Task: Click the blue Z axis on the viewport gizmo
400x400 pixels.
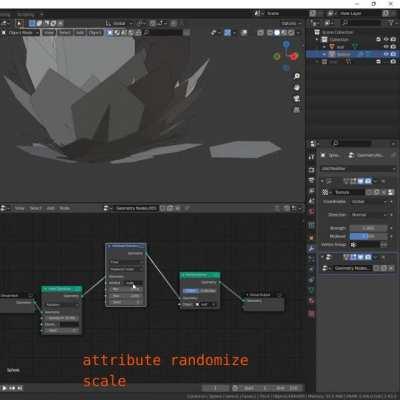Action: coord(286,44)
